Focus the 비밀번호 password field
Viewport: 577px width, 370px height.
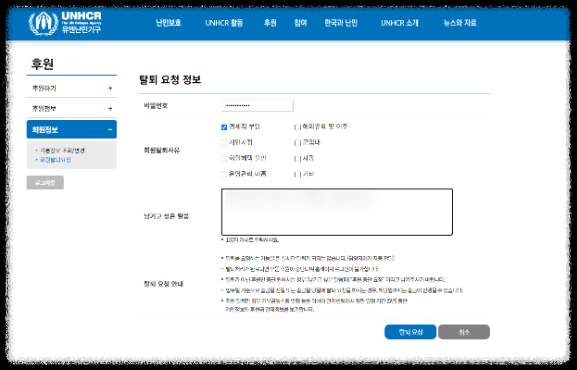(257, 106)
